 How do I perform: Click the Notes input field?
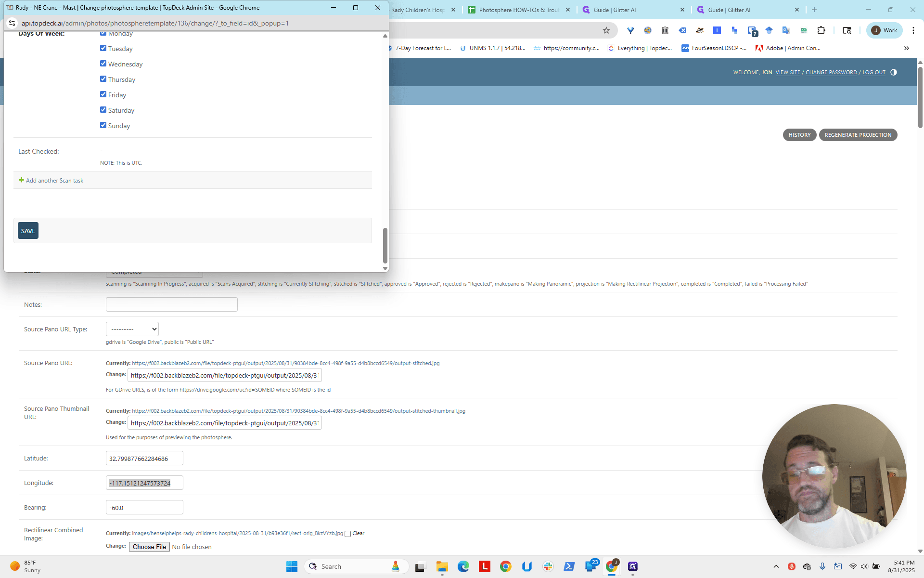click(x=172, y=304)
